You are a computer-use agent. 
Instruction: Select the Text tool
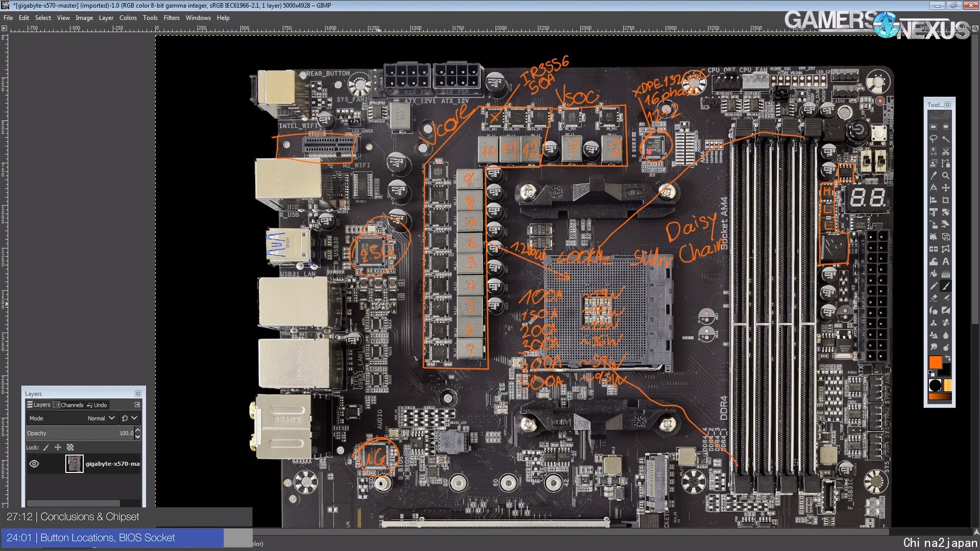pos(946,262)
